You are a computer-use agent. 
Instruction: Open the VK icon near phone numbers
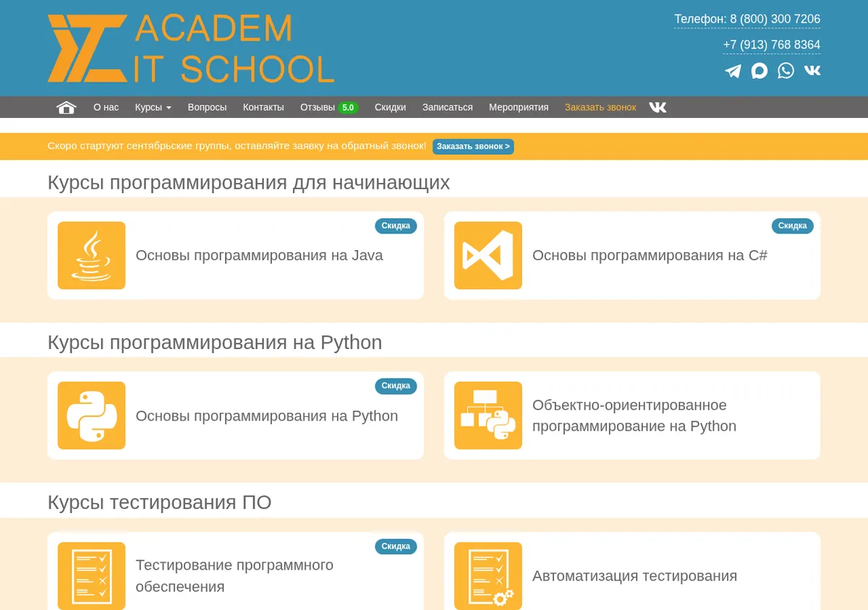812,70
